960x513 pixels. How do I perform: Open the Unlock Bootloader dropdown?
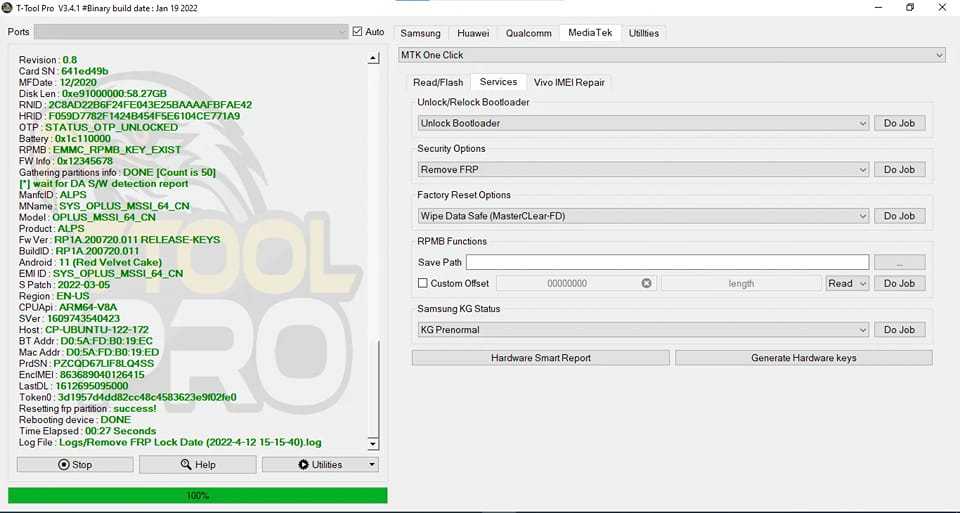643,123
